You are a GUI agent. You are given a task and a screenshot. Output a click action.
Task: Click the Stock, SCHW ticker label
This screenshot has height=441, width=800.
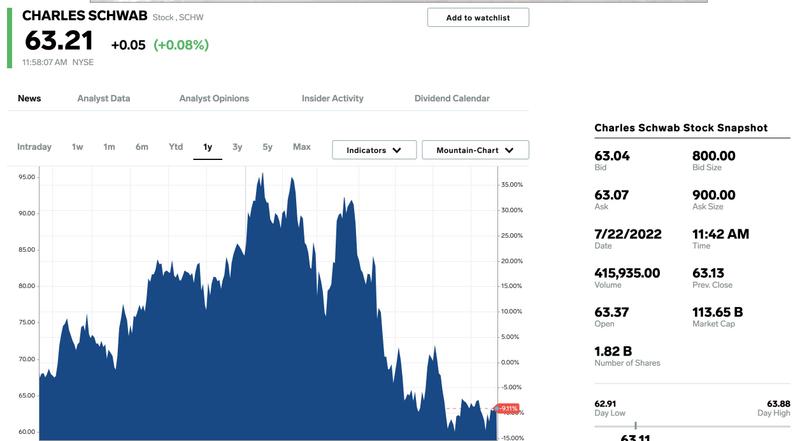[x=178, y=17]
